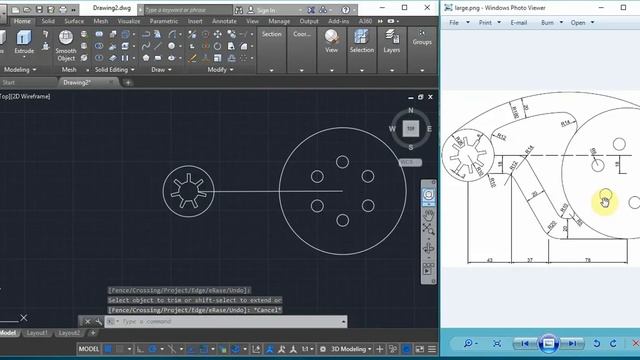640x360 pixels.
Task: Toggle Ortho mode in status bar
Action: [x=140, y=349]
